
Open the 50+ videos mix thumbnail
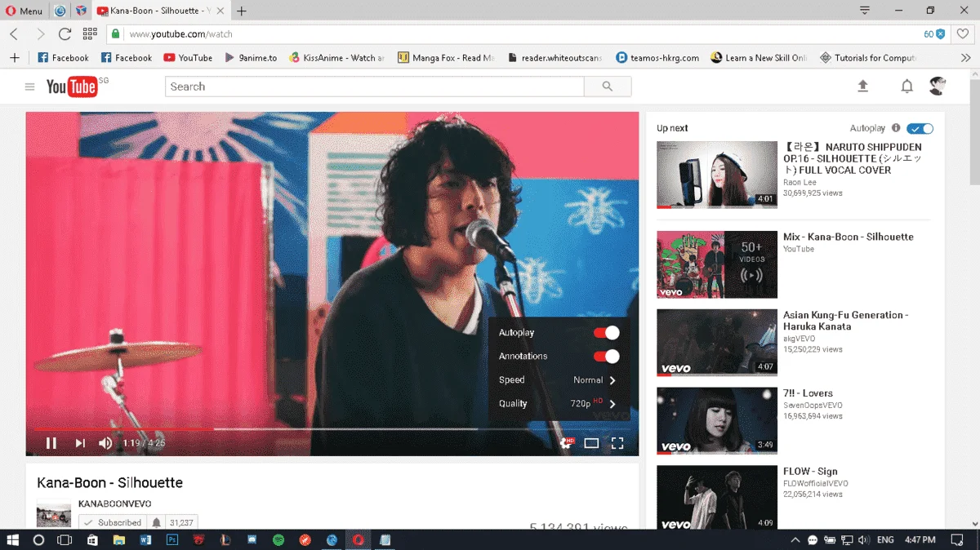(717, 264)
